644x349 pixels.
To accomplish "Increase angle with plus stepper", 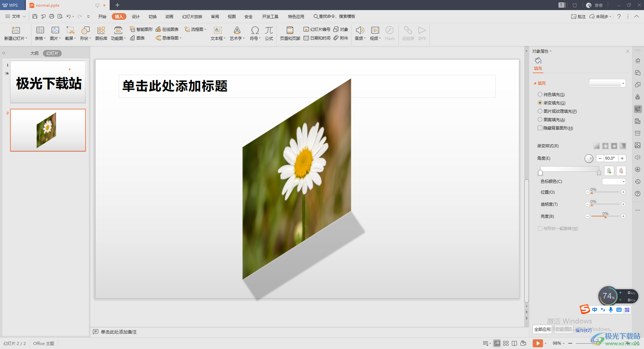I will 622,158.
